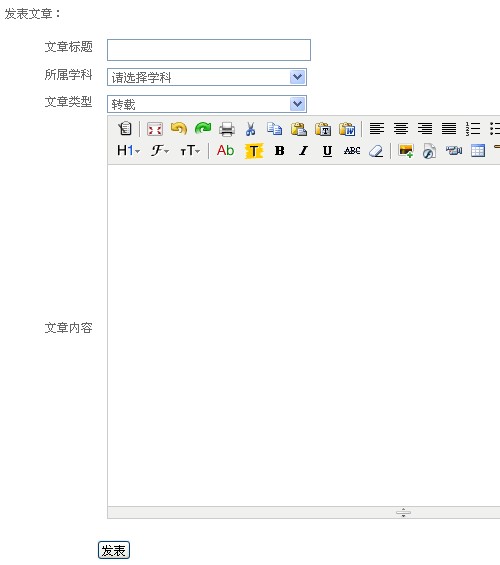The height and width of the screenshot is (565, 500).
Task: Click the scissors cut icon
Action: click(x=251, y=129)
